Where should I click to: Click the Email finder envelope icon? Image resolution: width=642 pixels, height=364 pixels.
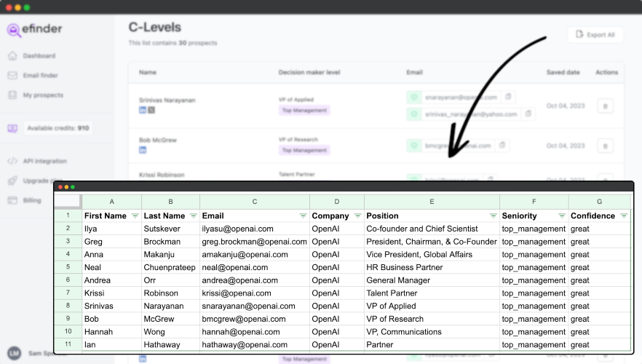12,75
